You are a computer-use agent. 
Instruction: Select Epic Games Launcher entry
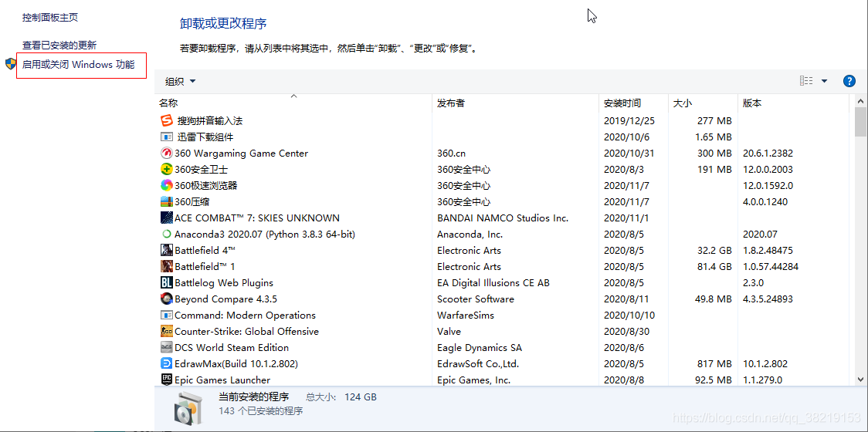pyautogui.click(x=222, y=380)
